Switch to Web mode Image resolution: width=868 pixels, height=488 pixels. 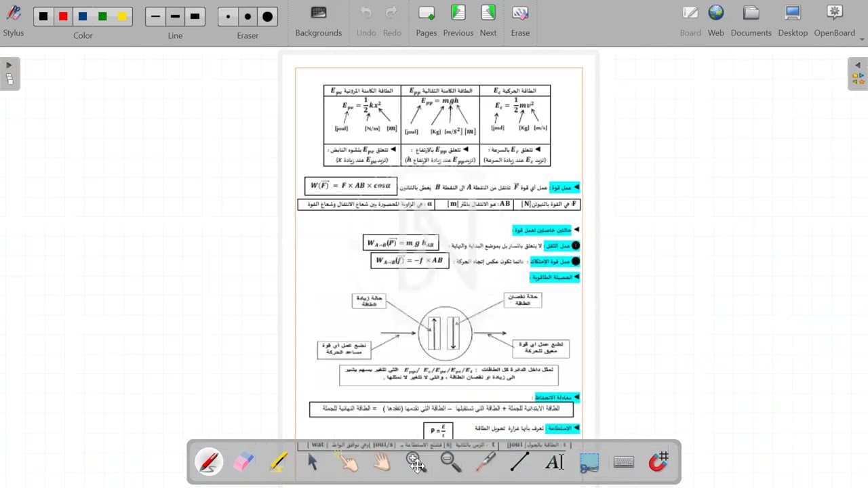coord(716,22)
